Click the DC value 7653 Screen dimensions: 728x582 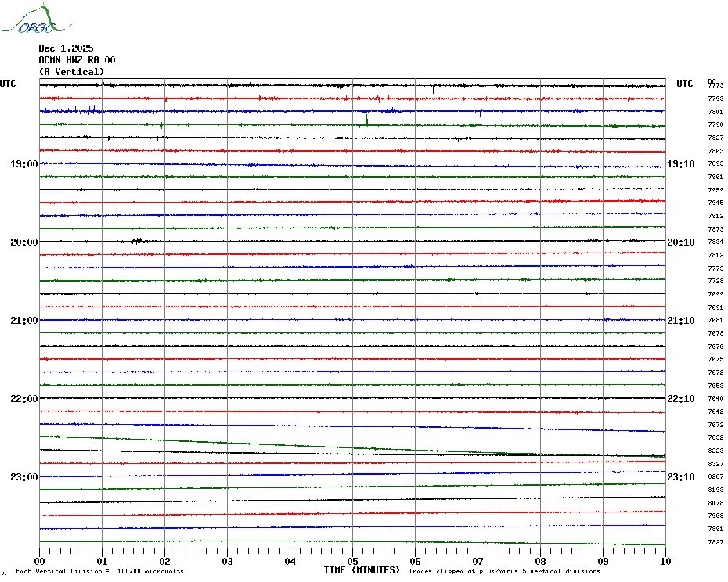coord(715,386)
